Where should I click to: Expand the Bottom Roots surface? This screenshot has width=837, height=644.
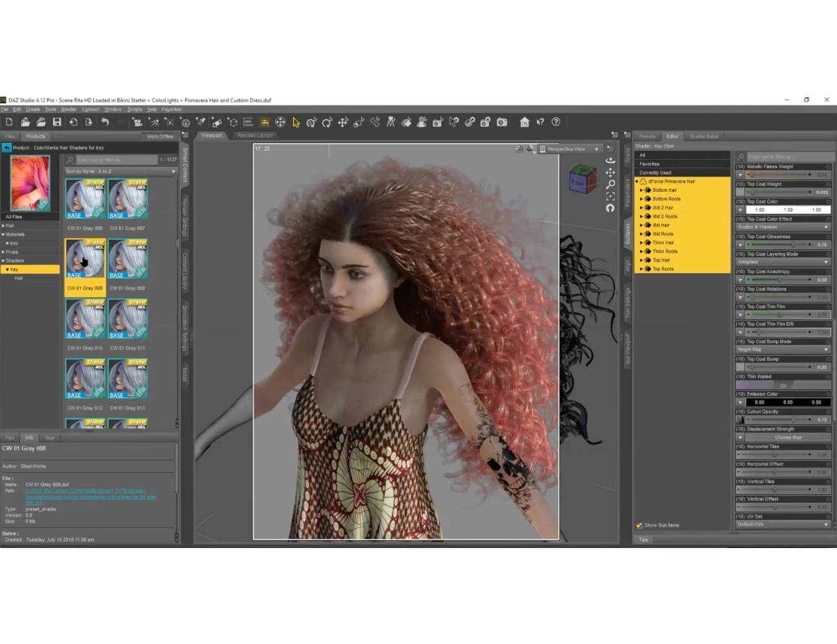pos(641,199)
